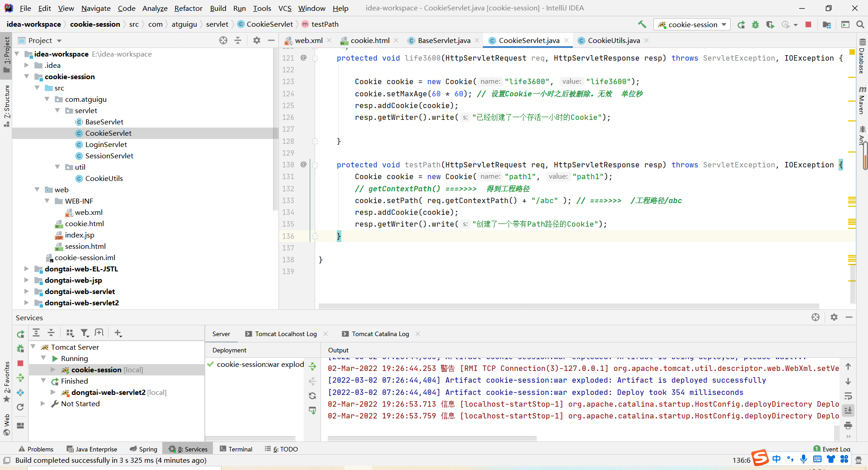This screenshot has width=868, height=470.
Task: Click the Build Project hammer icon
Action: coord(642,24)
